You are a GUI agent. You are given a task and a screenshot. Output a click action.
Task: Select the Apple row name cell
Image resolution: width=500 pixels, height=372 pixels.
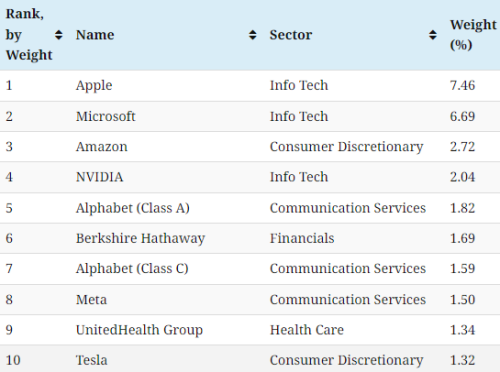tap(94, 86)
